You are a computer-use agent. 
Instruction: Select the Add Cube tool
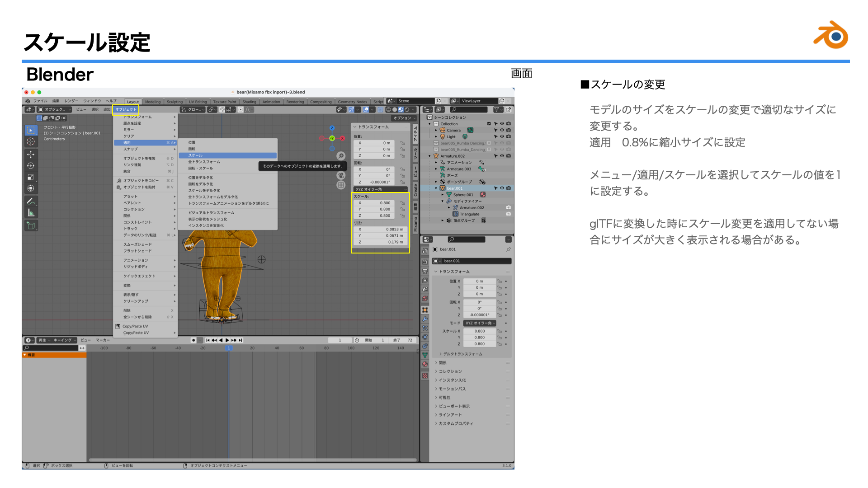pyautogui.click(x=31, y=225)
